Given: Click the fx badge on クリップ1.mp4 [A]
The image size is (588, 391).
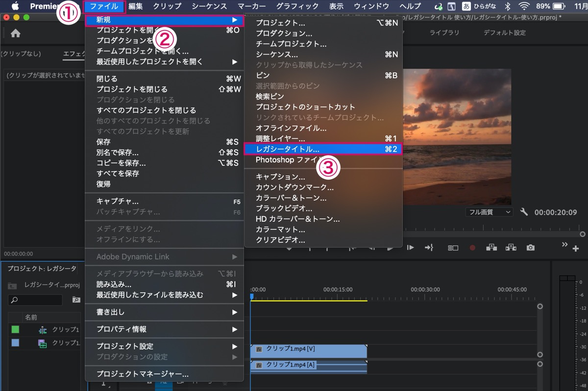Looking at the screenshot, I should [259, 365].
